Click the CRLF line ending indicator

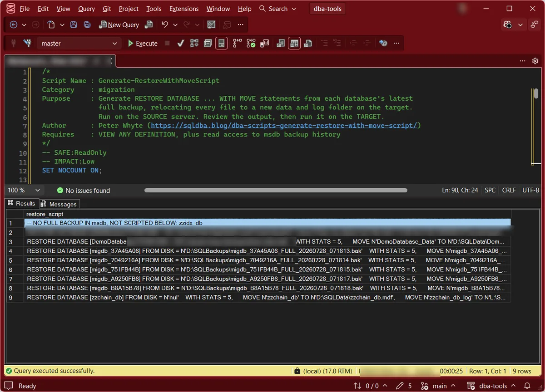(x=509, y=191)
